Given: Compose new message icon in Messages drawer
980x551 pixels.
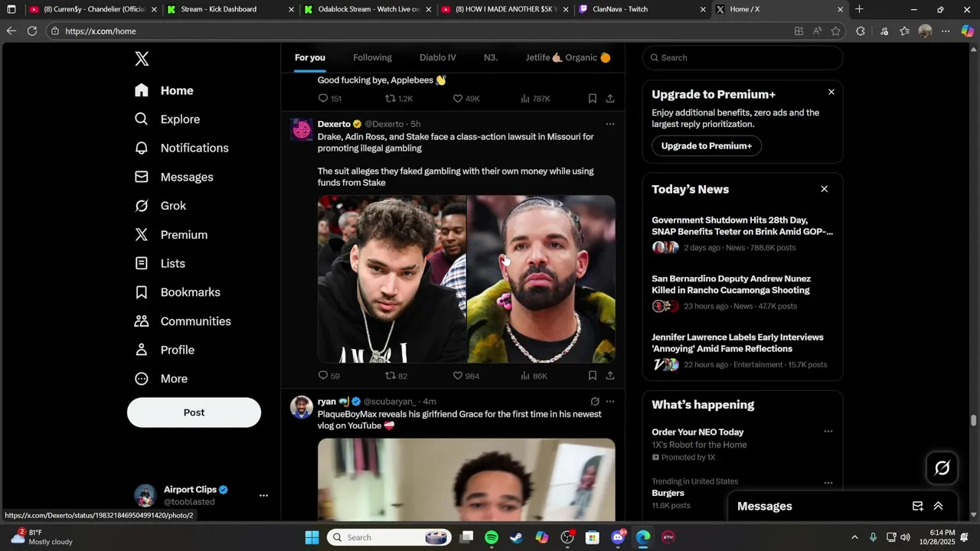Looking at the screenshot, I should point(917,506).
